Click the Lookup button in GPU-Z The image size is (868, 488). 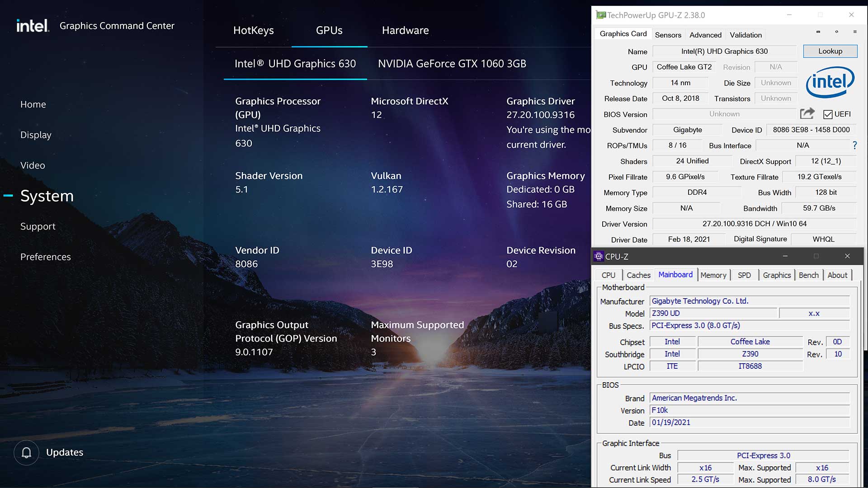(x=830, y=51)
